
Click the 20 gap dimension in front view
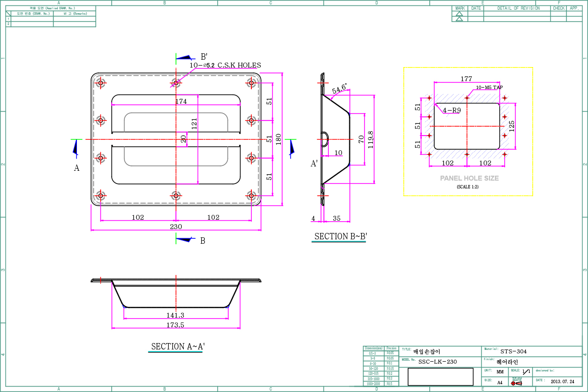tap(183, 139)
